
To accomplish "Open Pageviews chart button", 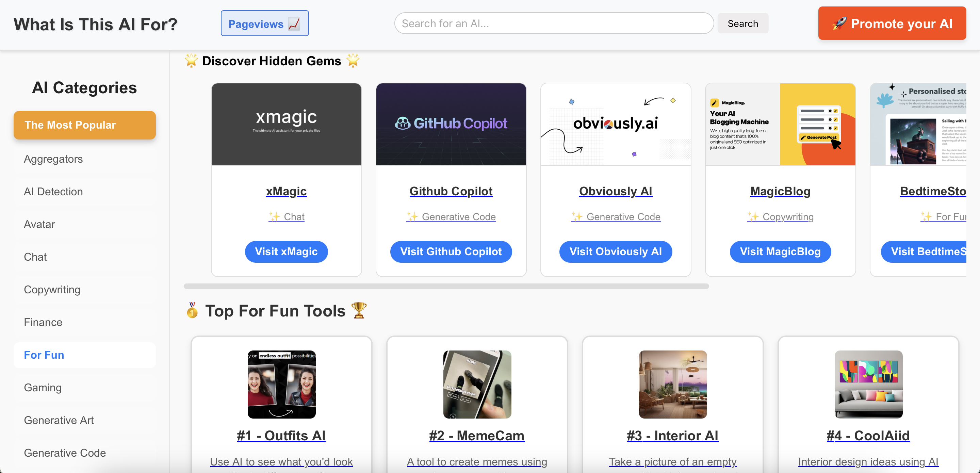I will (264, 23).
